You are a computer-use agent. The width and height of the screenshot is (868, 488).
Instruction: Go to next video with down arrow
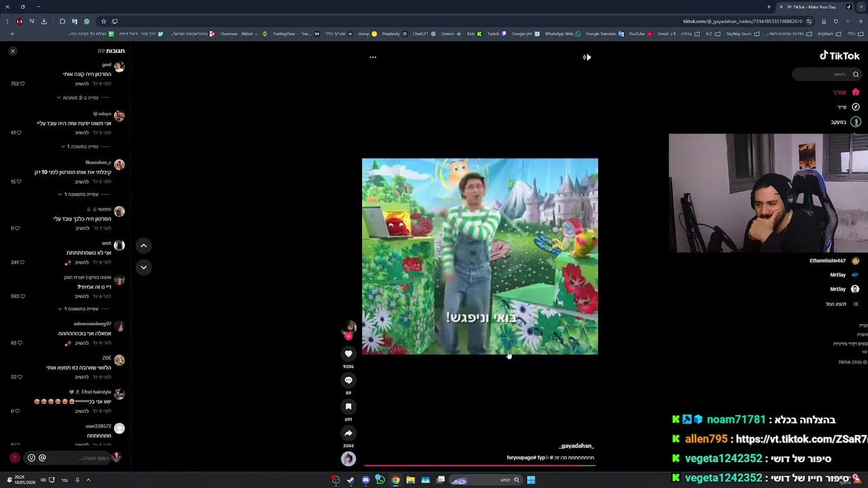[x=144, y=267]
